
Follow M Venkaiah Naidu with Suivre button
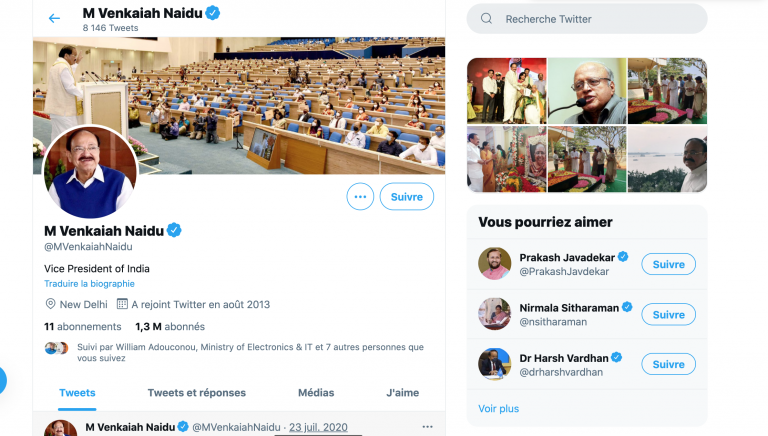click(x=406, y=197)
